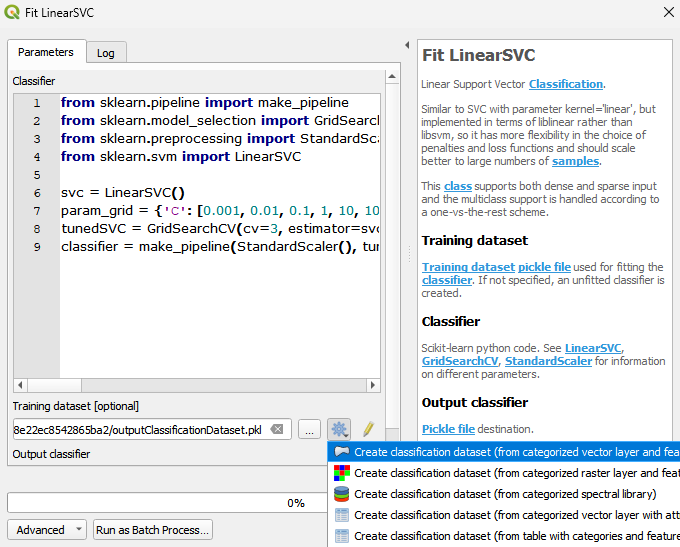Close the Fit LinearSVC dialog
This screenshot has width=680, height=547.
669,12
